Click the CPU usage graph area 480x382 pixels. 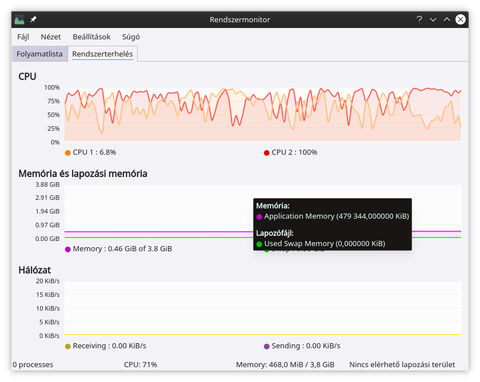coord(263,114)
